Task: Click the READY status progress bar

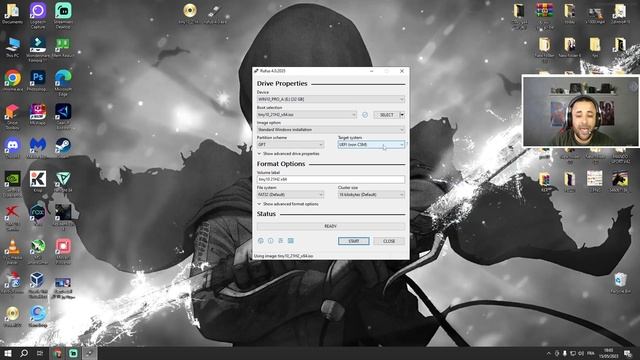Action: (x=331, y=226)
